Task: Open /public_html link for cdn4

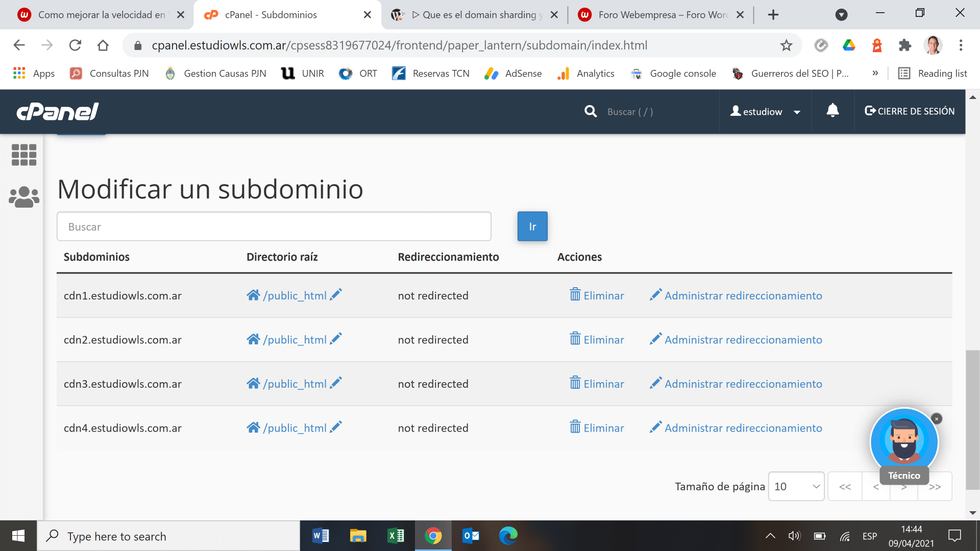Action: 295,428
